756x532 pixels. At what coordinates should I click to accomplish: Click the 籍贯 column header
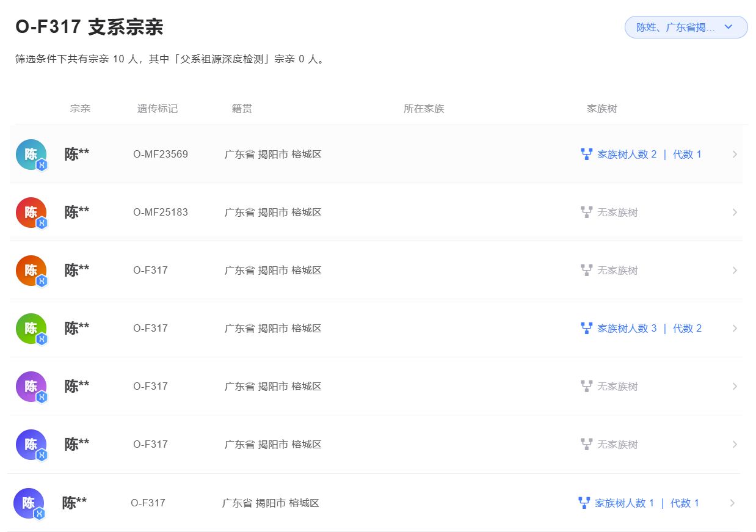(x=242, y=109)
